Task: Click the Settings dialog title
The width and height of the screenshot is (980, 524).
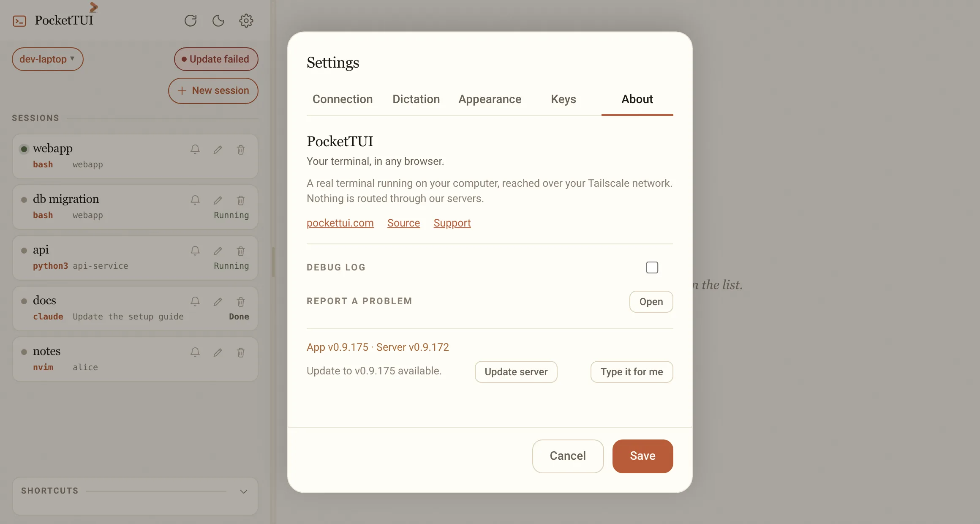Action: point(333,63)
